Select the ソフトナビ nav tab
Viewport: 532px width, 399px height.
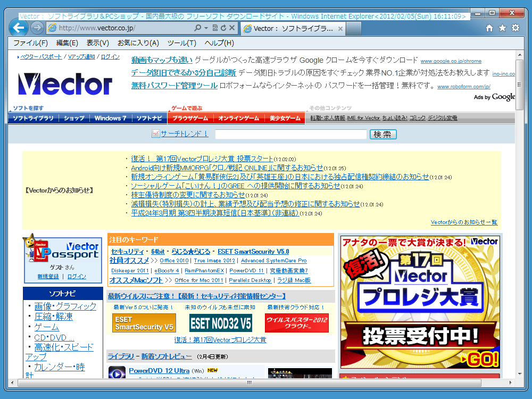(x=149, y=118)
